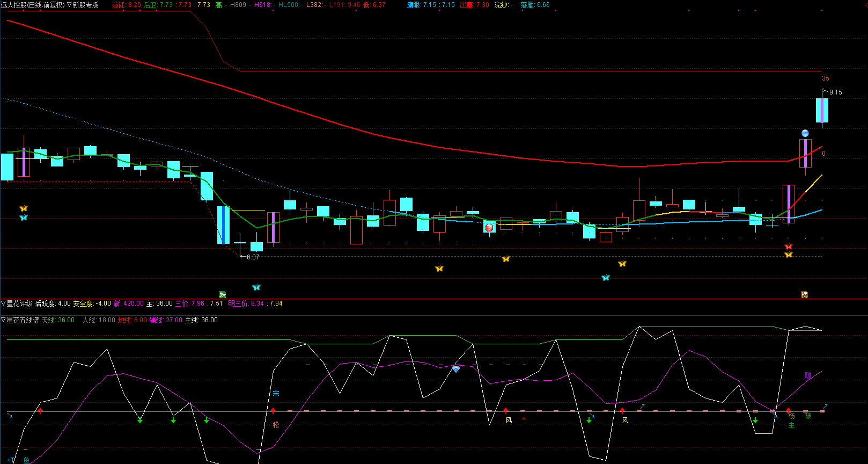Click the green 主 label at lower right
Image resolution: width=868 pixels, height=464 pixels.
791,425
